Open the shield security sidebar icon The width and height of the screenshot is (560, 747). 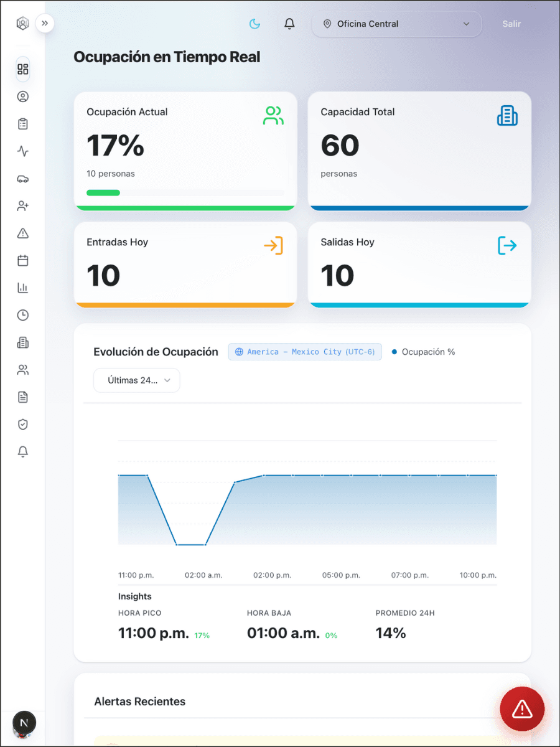click(x=23, y=425)
